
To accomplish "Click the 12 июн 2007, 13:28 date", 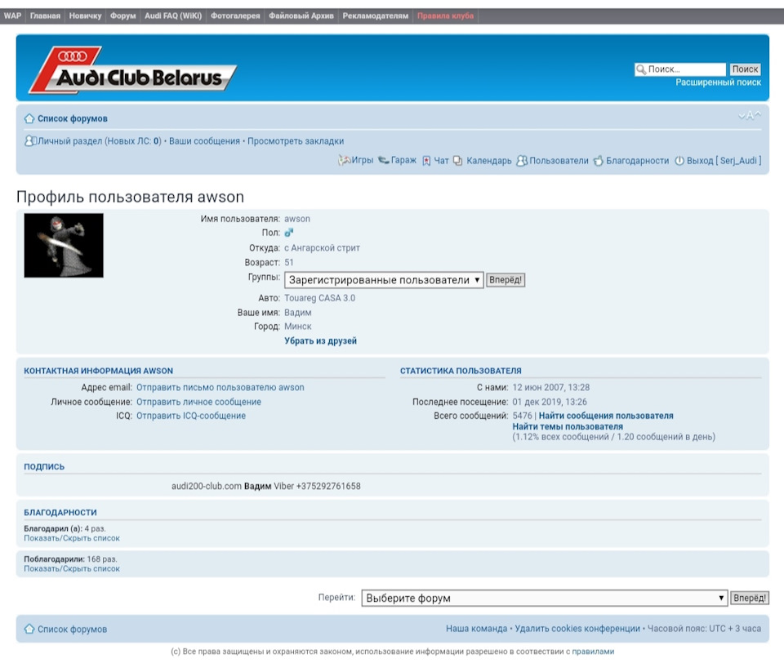I will point(551,388).
